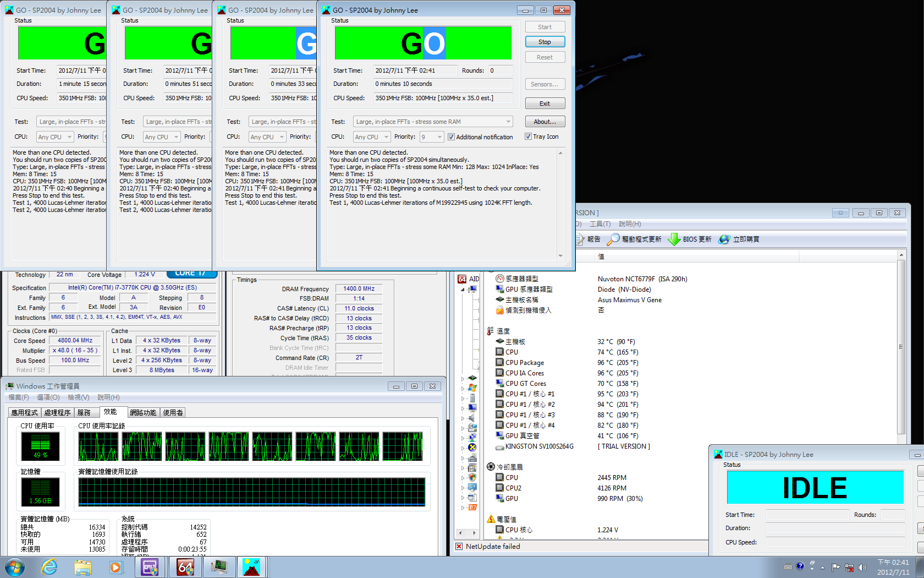Click the temperature thermometer section icon
924x578 pixels.
(x=490, y=331)
